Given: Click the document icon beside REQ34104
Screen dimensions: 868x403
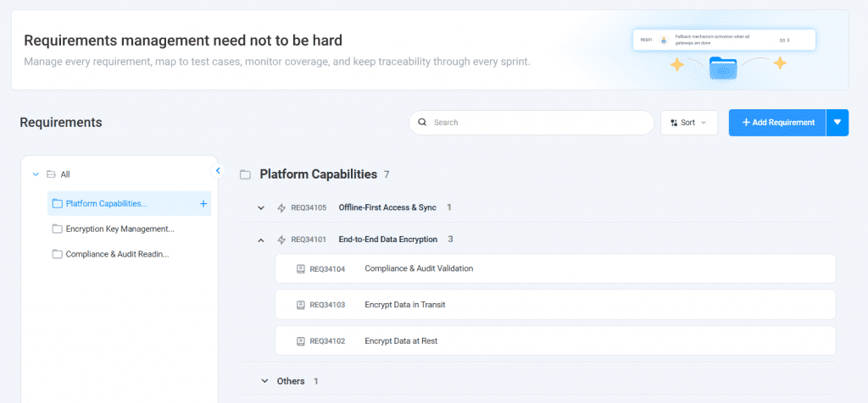Looking at the screenshot, I should tap(300, 268).
